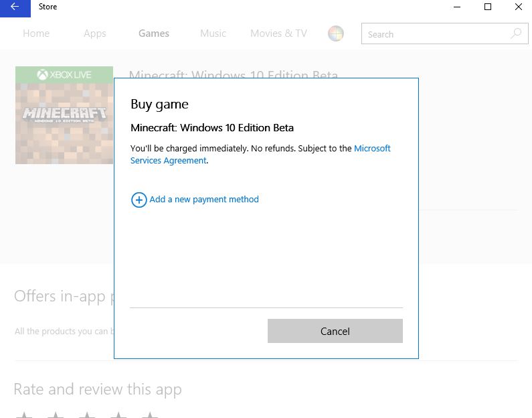This screenshot has width=532, height=418.
Task: Click the back arrow in Store title bar
Action: [x=15, y=7]
